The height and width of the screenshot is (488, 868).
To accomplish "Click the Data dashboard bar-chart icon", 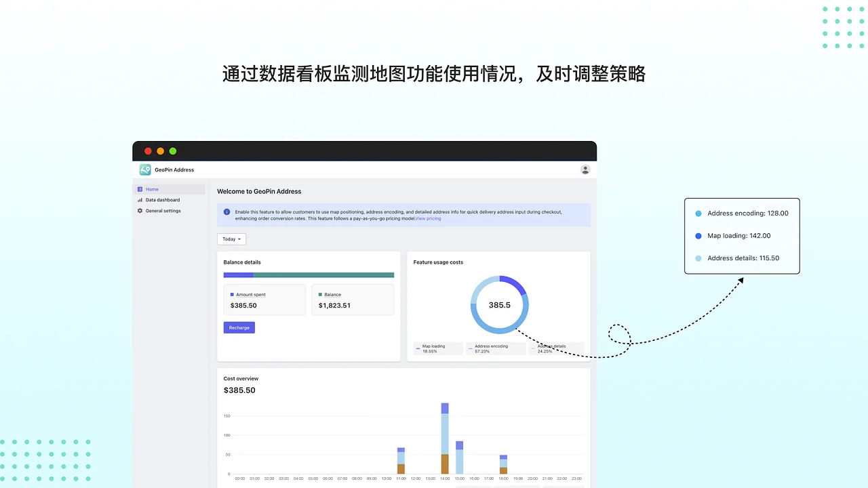I will (x=140, y=200).
